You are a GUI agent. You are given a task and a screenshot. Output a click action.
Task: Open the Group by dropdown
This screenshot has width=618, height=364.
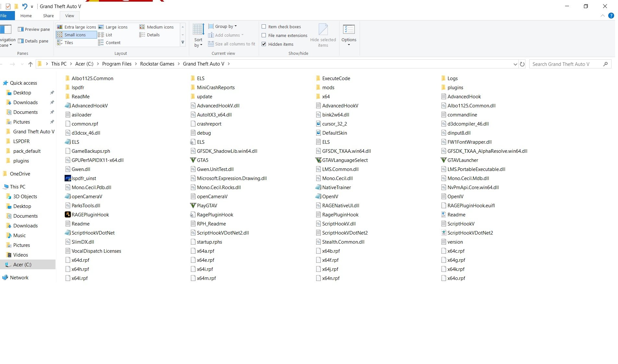[x=223, y=26]
